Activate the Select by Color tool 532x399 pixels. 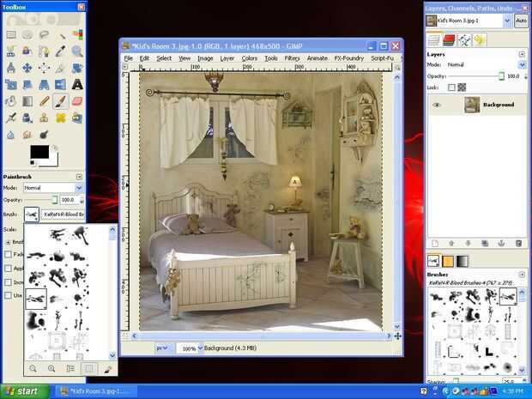pyautogui.click(x=77, y=34)
